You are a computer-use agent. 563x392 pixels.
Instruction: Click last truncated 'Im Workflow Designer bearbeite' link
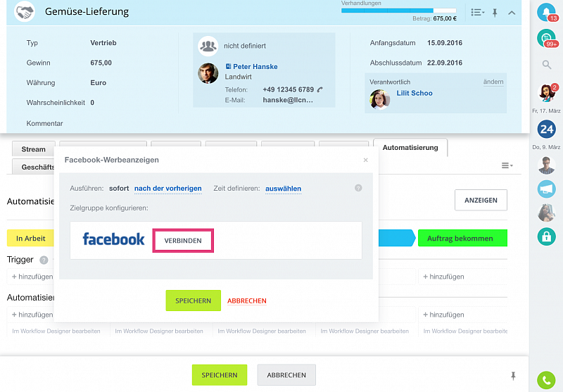click(x=465, y=331)
